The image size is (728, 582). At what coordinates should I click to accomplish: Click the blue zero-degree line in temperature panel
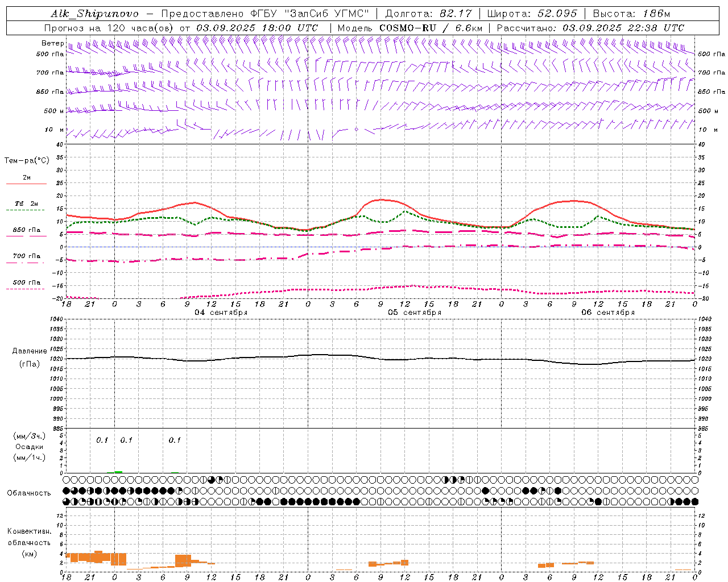tap(380, 247)
